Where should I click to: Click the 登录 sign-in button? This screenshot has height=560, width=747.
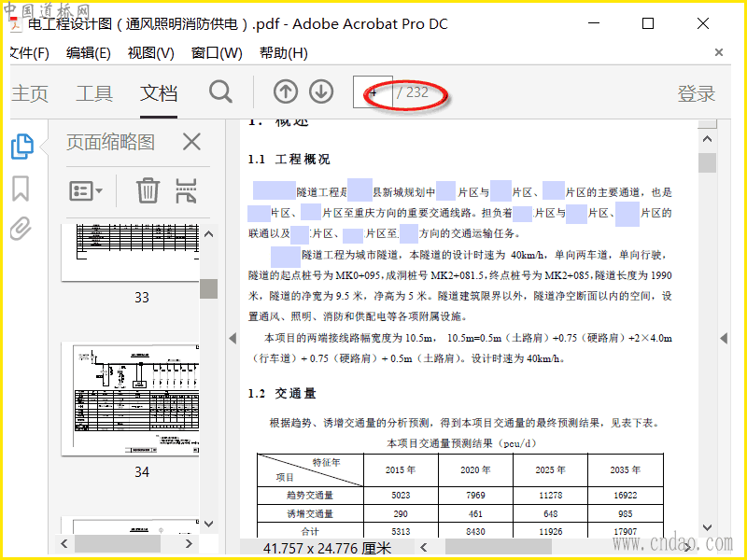[x=697, y=93]
